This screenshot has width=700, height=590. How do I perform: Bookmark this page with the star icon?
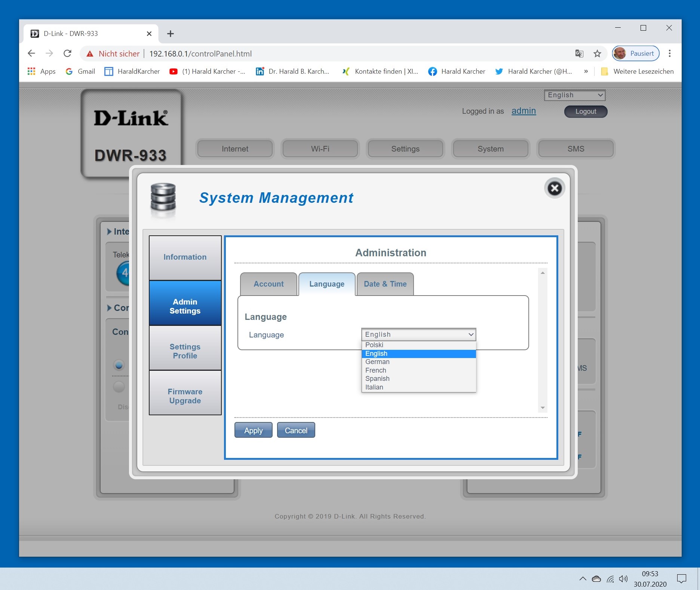(x=597, y=54)
